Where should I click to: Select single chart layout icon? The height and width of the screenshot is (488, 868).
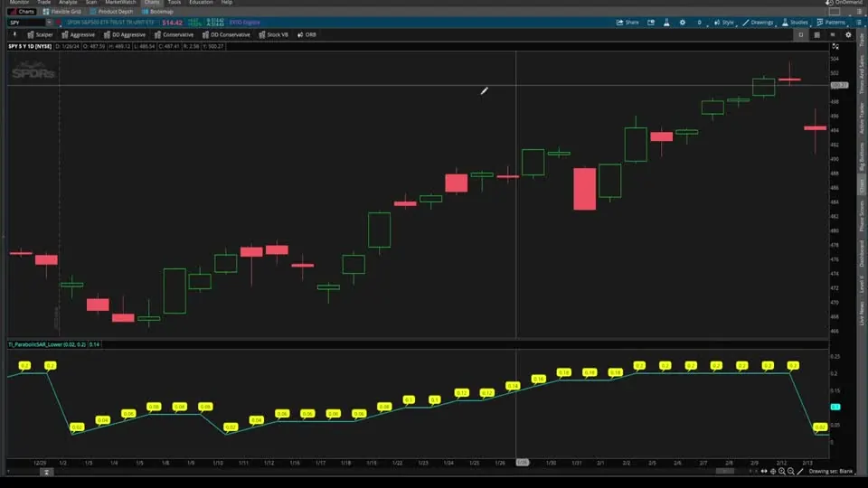[x=800, y=35]
